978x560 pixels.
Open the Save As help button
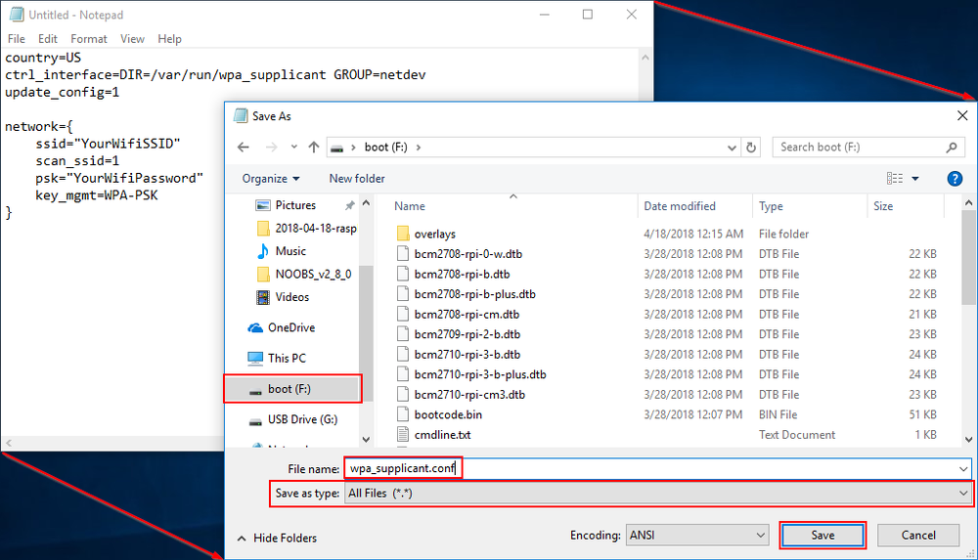(x=955, y=178)
